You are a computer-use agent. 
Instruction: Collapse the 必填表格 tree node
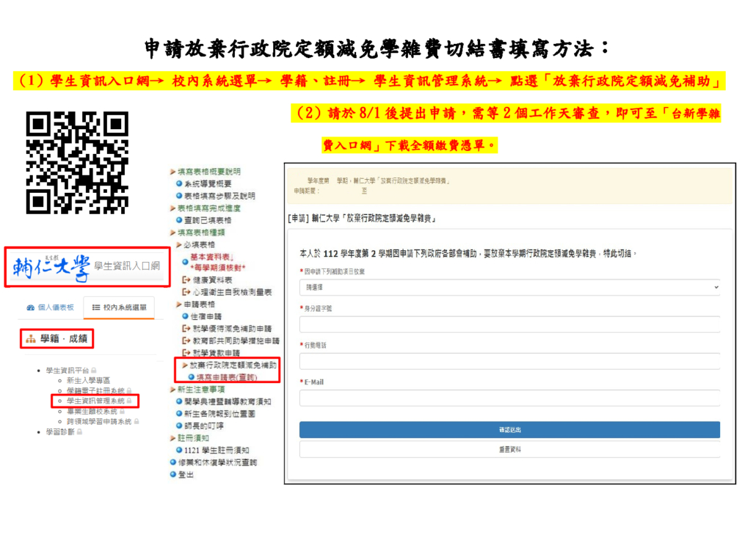point(178,244)
